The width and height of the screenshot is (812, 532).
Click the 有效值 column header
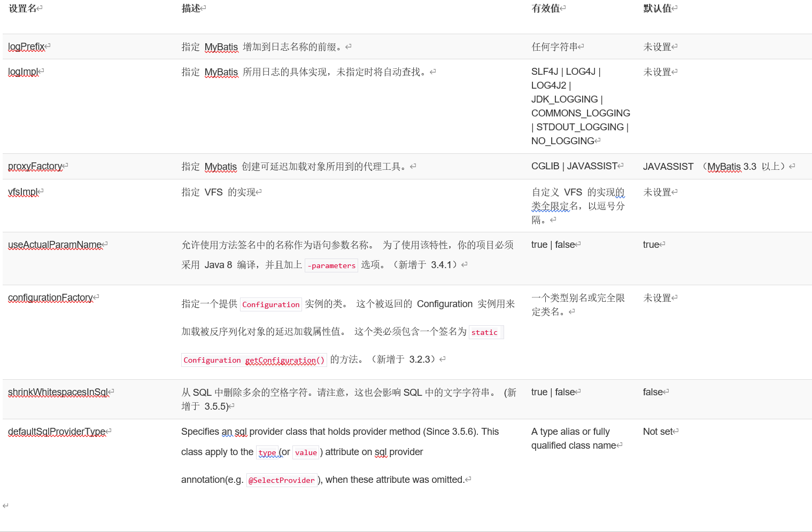click(546, 8)
